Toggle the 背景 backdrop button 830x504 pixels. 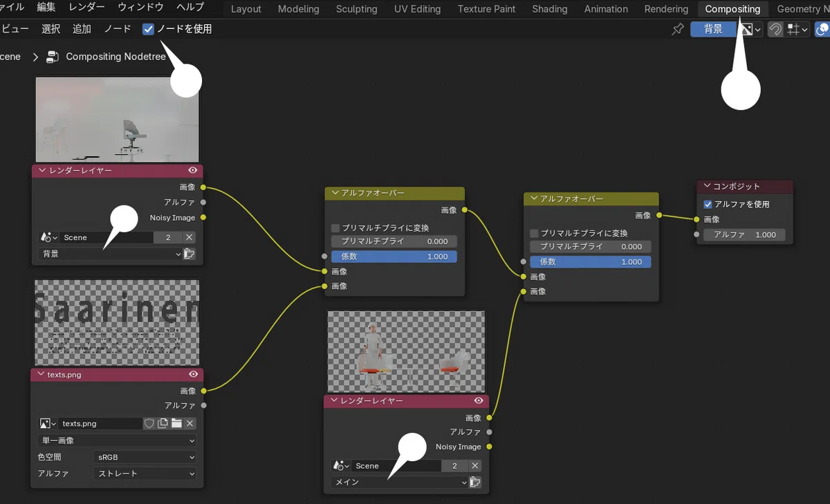click(x=713, y=29)
